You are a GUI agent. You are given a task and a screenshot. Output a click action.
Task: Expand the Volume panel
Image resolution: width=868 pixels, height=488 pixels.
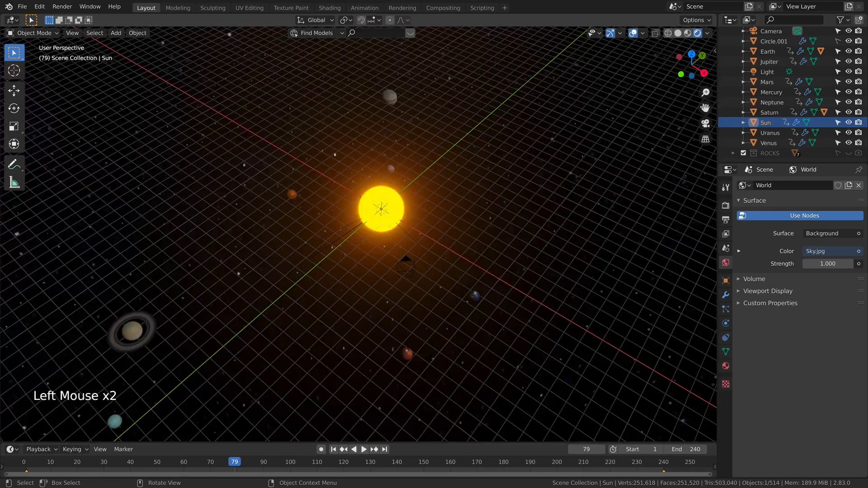tap(754, 279)
